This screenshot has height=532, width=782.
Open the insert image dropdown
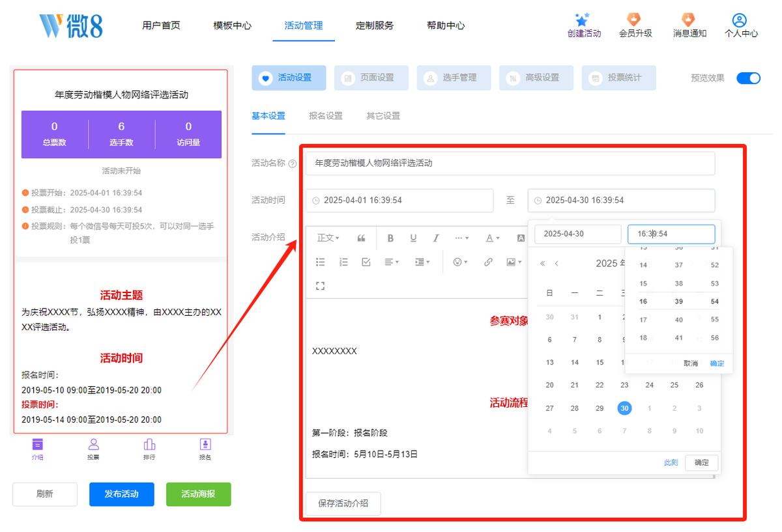(514, 262)
